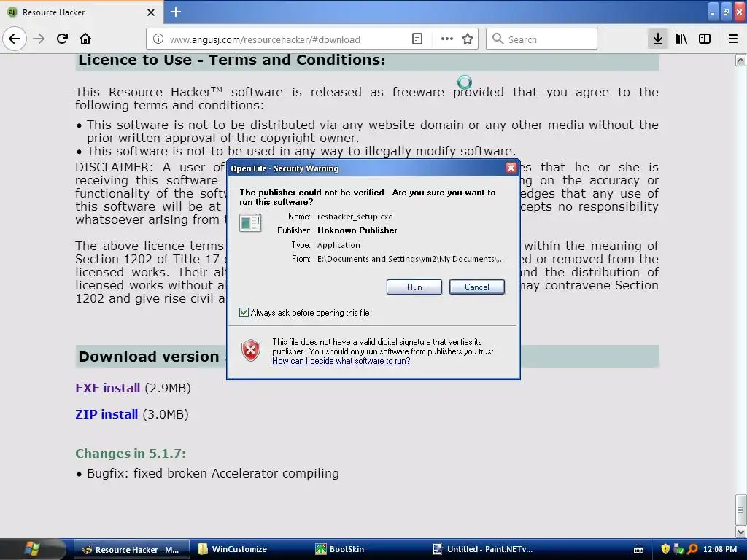Open How can I decide what software link

pyautogui.click(x=341, y=361)
